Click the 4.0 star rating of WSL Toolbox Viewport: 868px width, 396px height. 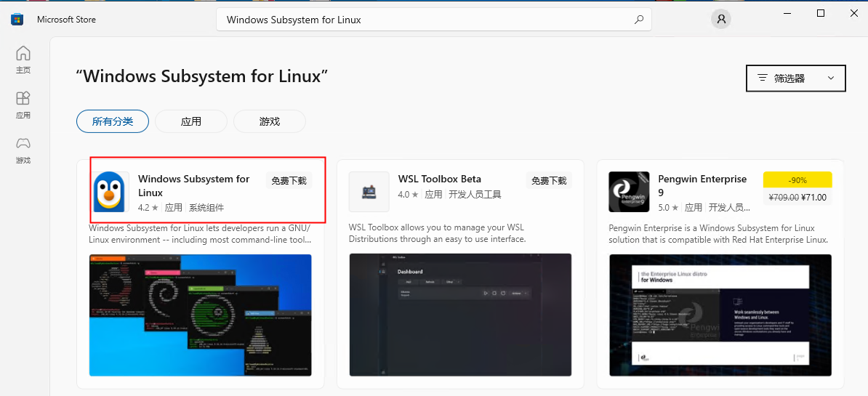409,194
